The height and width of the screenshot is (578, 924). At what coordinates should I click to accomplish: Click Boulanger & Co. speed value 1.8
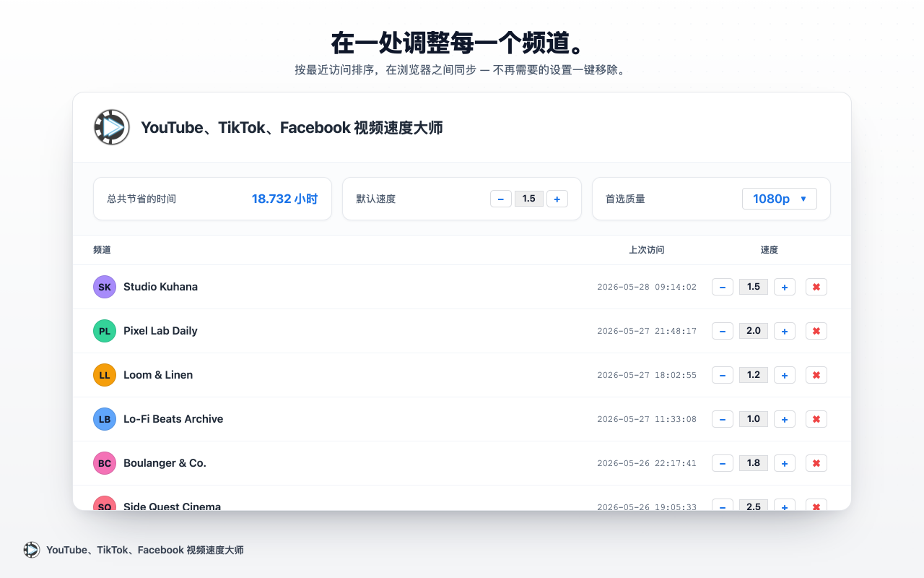[x=754, y=463]
